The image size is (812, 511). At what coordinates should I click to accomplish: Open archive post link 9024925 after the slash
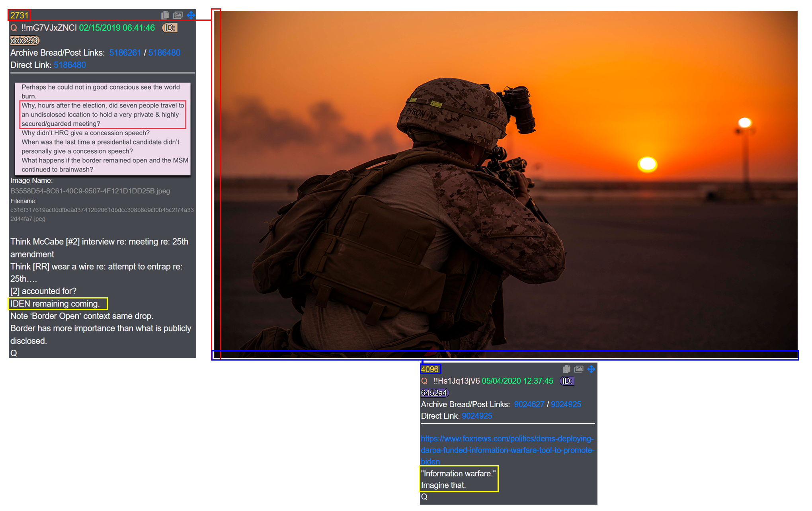coord(566,404)
